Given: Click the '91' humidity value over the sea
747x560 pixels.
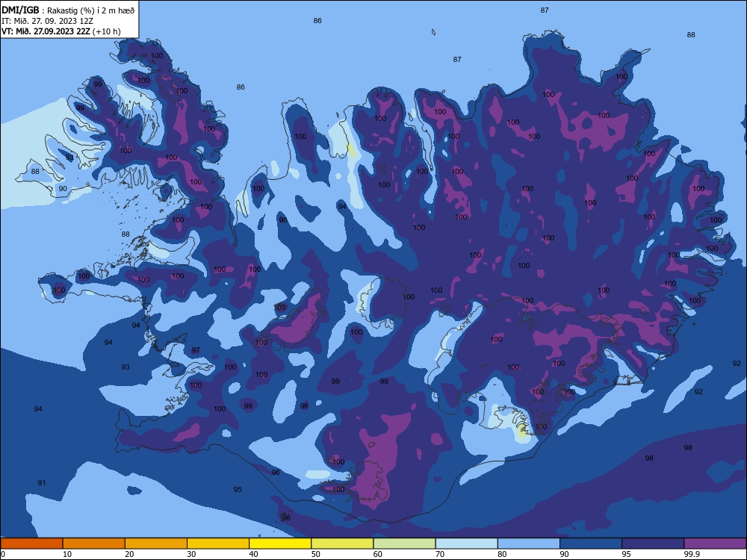Looking at the screenshot, I should coord(42,483).
